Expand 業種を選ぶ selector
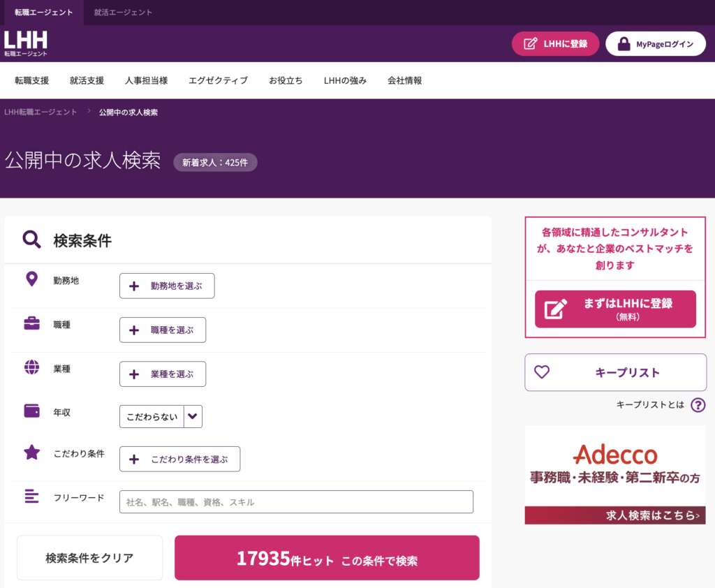 [x=162, y=374]
